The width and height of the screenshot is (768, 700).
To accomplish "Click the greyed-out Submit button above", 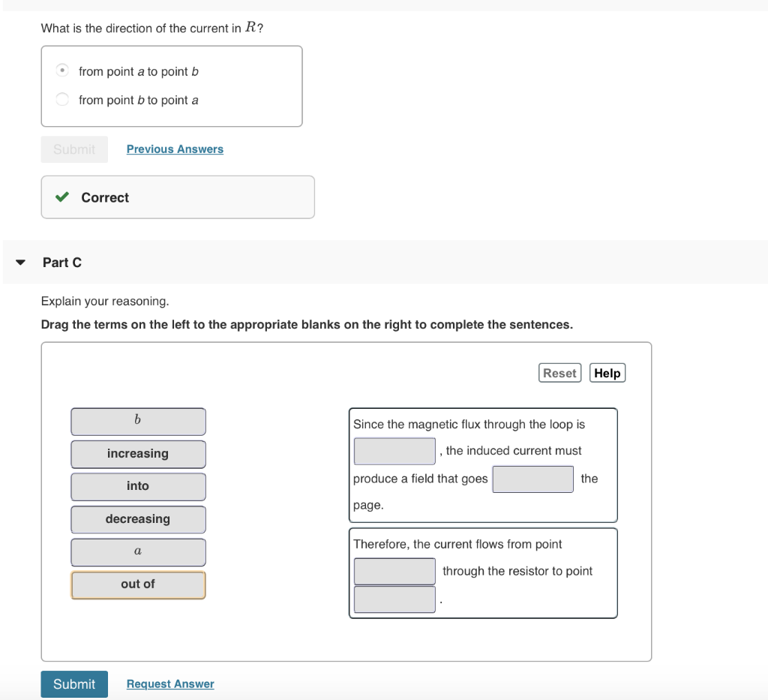I will (74, 149).
